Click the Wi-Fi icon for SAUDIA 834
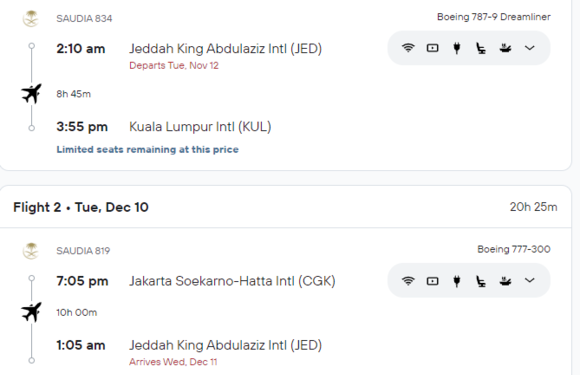This screenshot has width=580, height=375. click(x=408, y=48)
